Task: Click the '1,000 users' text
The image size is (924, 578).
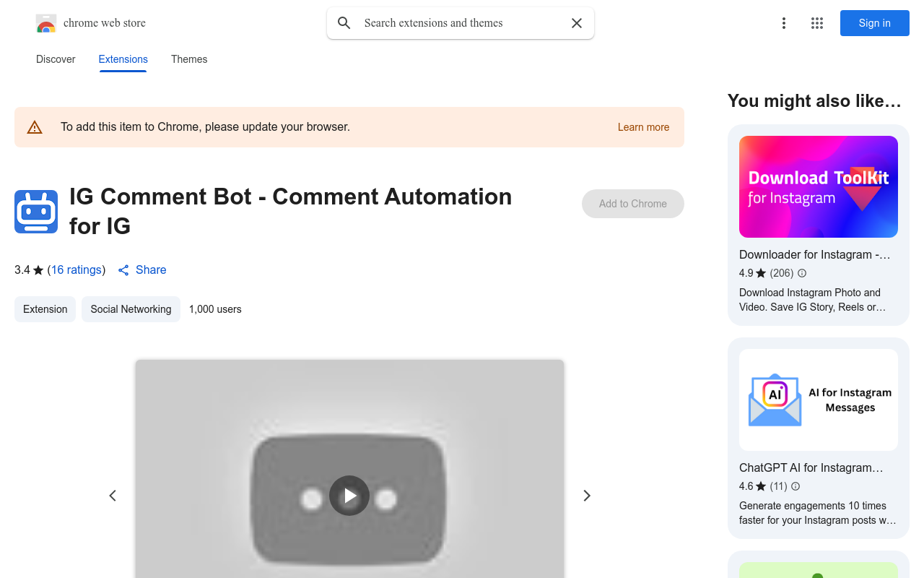Action: pyautogui.click(x=215, y=309)
